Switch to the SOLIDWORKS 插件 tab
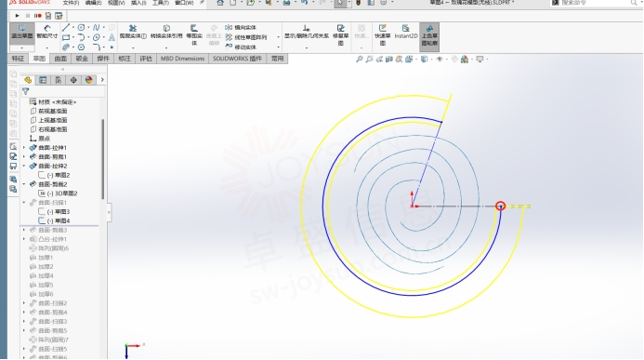 click(237, 59)
